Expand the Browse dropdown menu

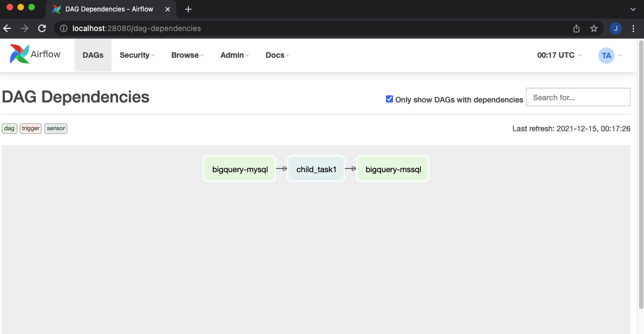pyautogui.click(x=188, y=55)
